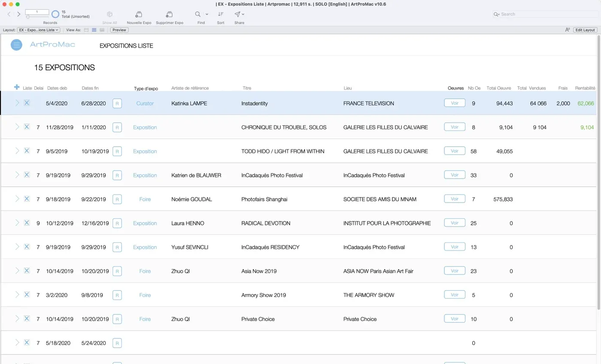Click the record number input field
The image size is (601, 364).
pos(37,12)
